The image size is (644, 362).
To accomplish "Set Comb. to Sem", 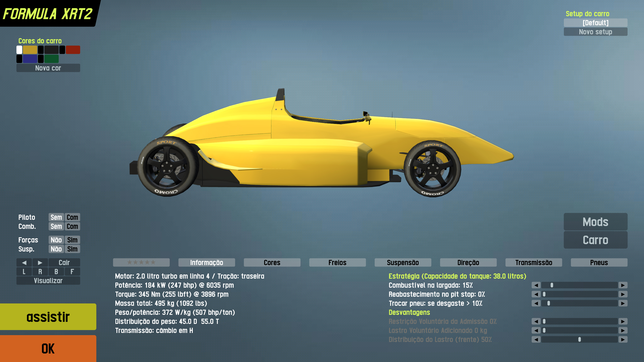I will coord(56,226).
